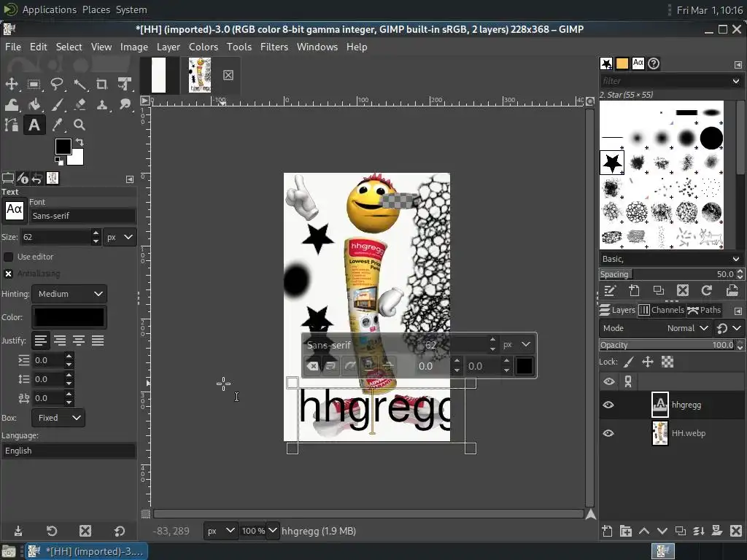
Task: Select the Crop tool
Action: tap(102, 85)
